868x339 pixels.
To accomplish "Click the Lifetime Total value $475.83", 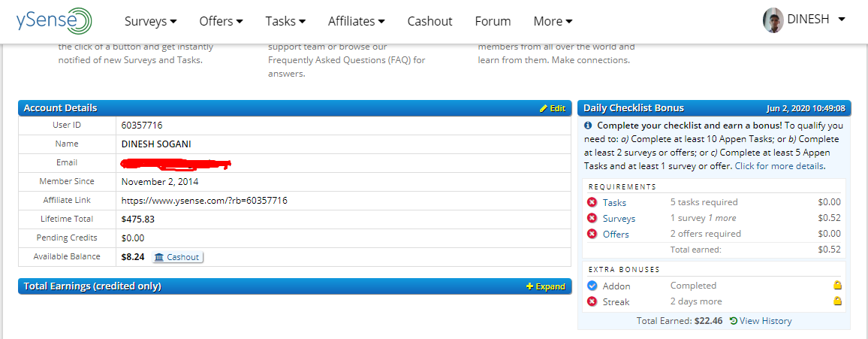I will (x=138, y=219).
